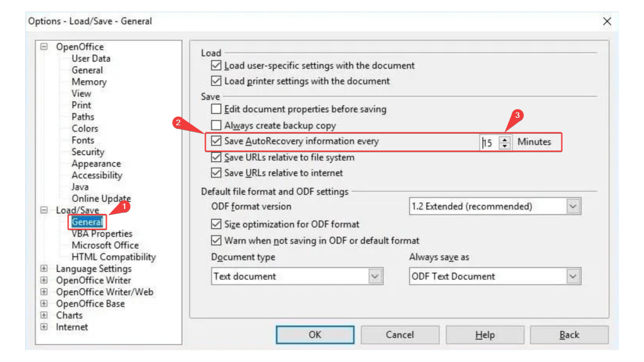Select Memory in the options tree

click(89, 82)
